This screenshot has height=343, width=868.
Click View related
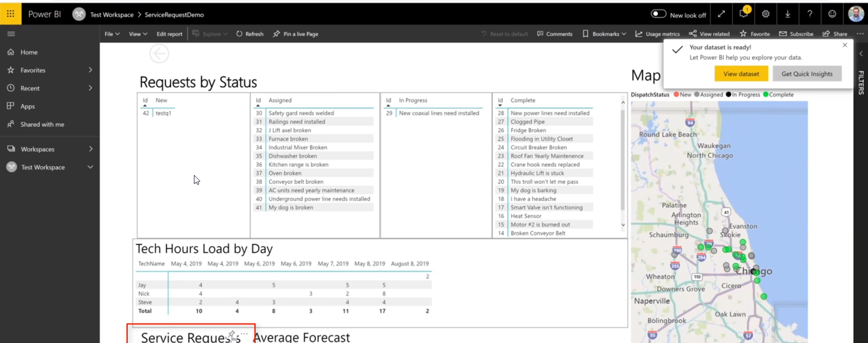point(709,34)
